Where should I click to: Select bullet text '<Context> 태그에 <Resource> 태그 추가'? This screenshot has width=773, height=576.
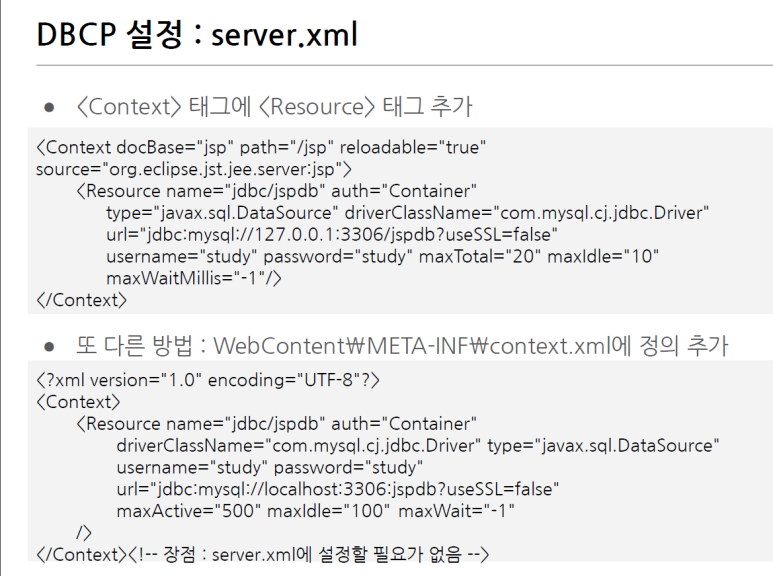click(x=274, y=107)
